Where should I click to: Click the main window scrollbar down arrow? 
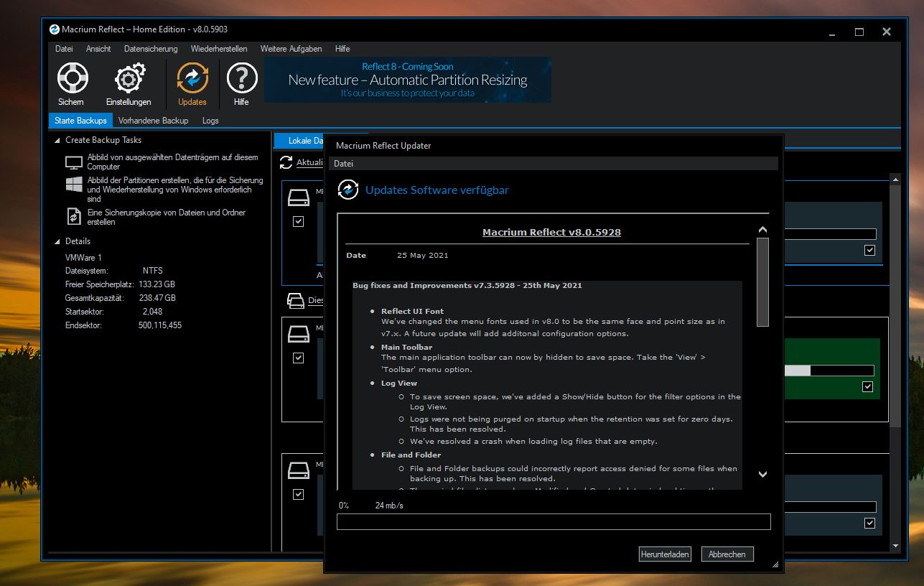pos(895,547)
